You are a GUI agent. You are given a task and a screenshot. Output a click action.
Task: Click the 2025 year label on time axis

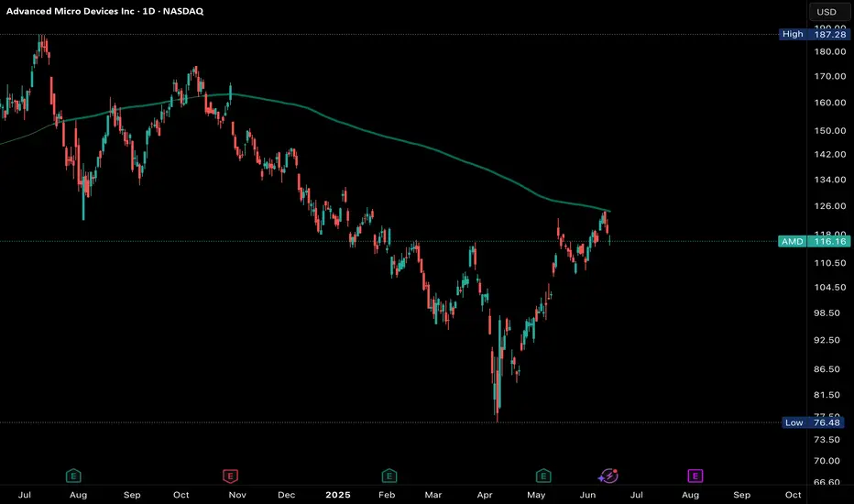(338, 495)
